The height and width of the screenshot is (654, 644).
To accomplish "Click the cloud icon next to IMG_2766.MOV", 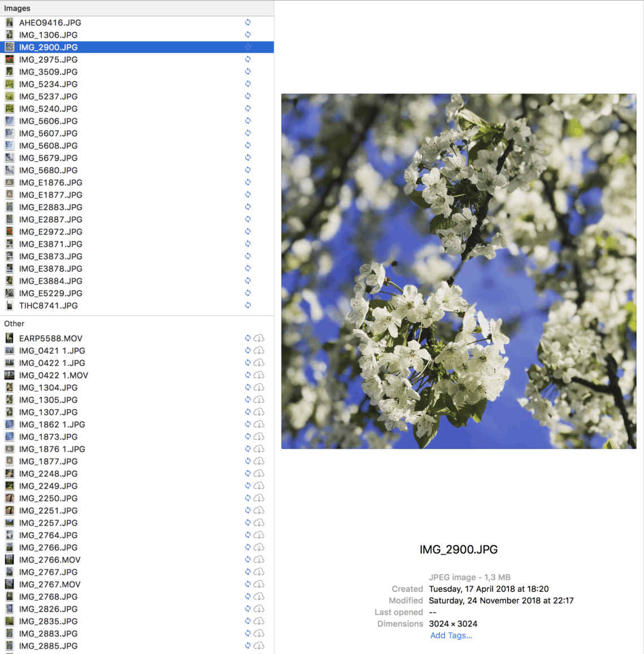I will click(x=259, y=559).
